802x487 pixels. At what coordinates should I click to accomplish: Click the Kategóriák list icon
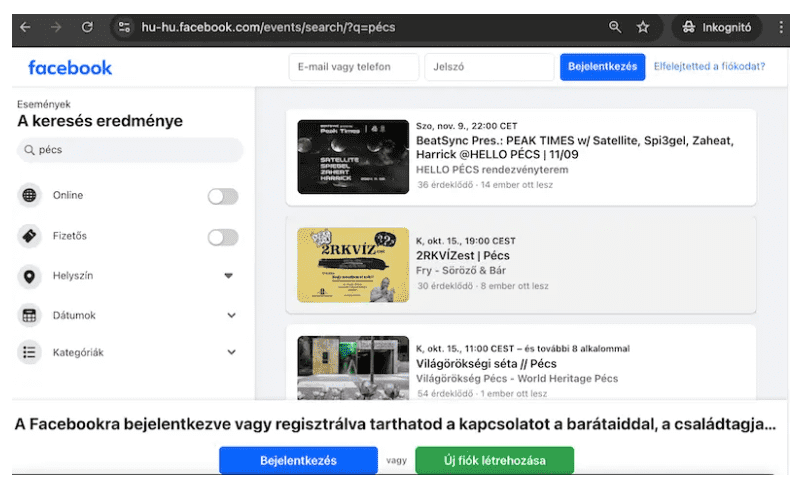[29, 352]
